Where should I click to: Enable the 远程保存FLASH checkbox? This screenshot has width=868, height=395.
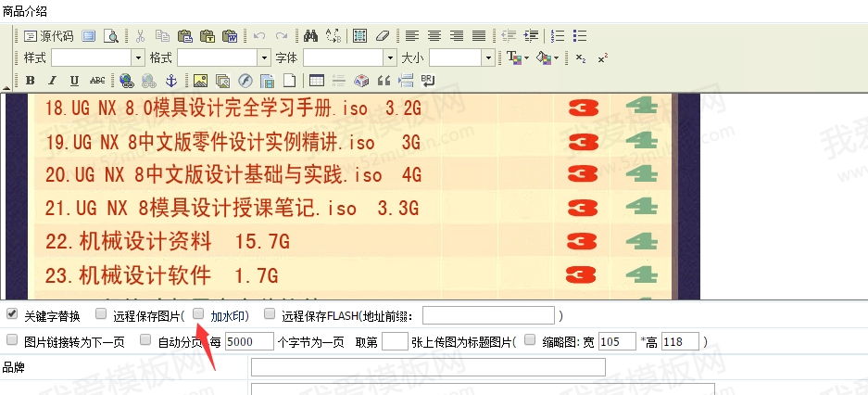point(269,314)
